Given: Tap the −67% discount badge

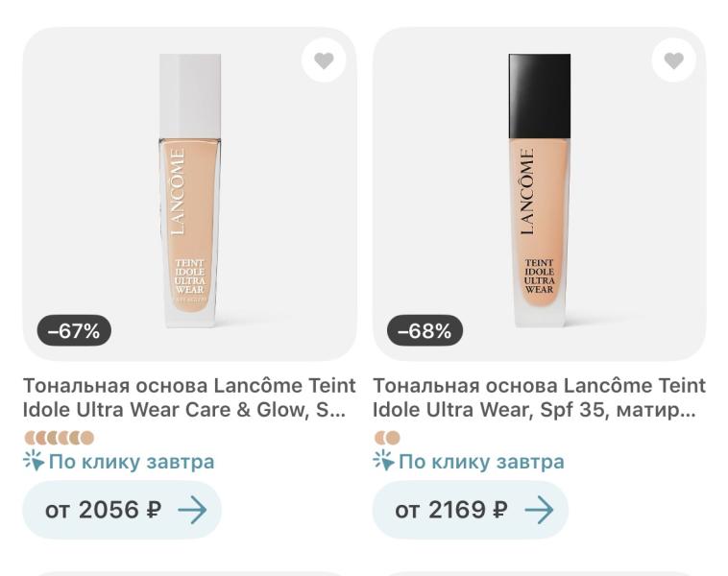Looking at the screenshot, I should pyautogui.click(x=74, y=330).
